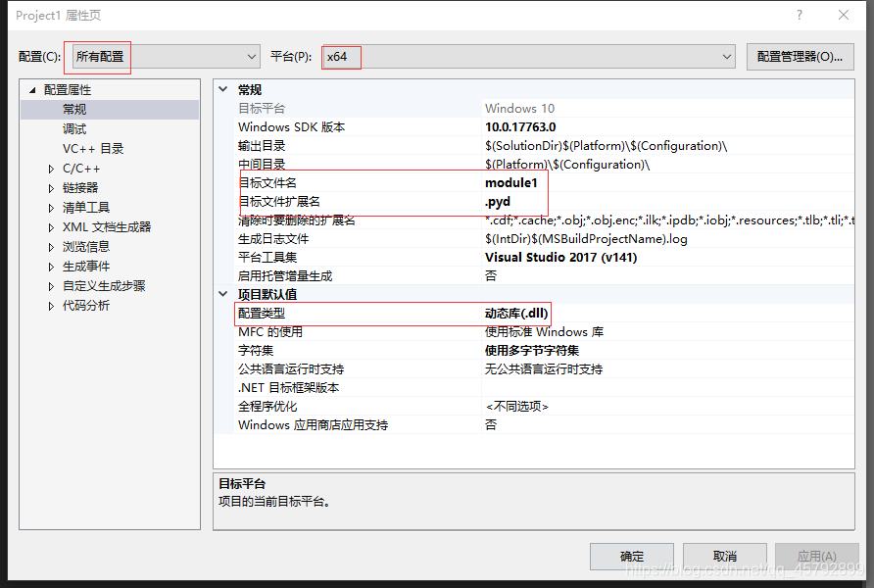Viewport: 874px width, 588px height.
Task: Click 平台工具集 value Visual Studio 2017 (v141)
Action: pyautogui.click(x=560, y=257)
